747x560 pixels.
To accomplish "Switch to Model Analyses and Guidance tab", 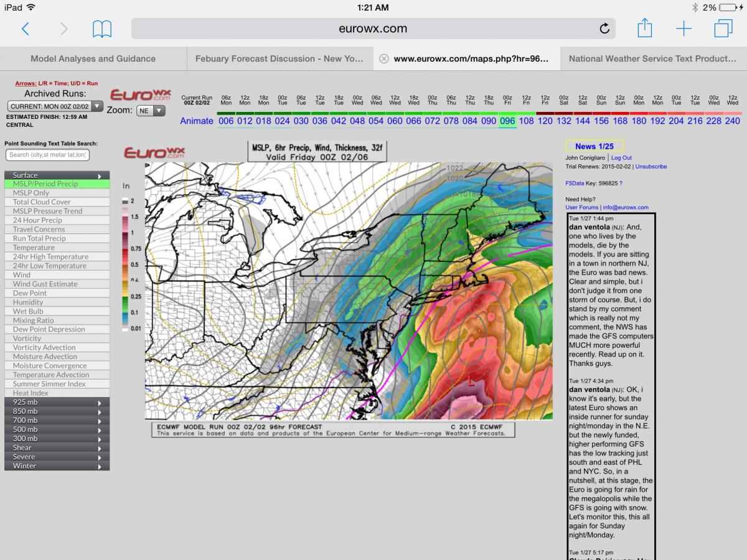I will pyautogui.click(x=93, y=58).
